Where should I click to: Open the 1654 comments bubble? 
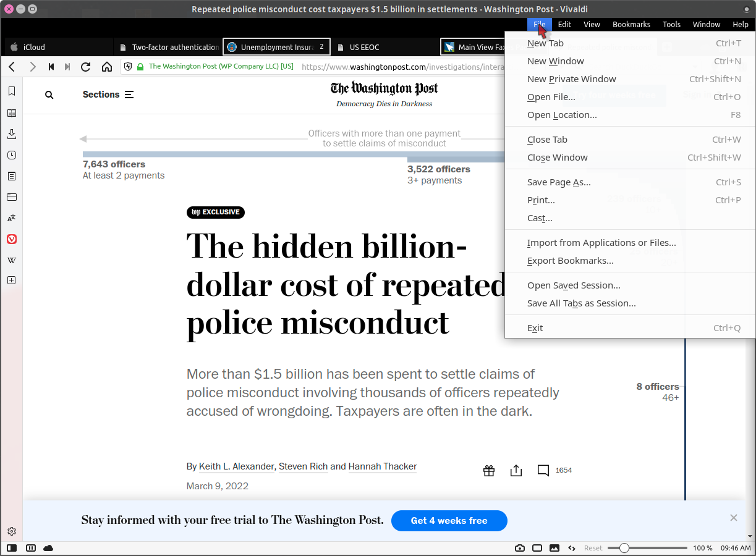(554, 471)
